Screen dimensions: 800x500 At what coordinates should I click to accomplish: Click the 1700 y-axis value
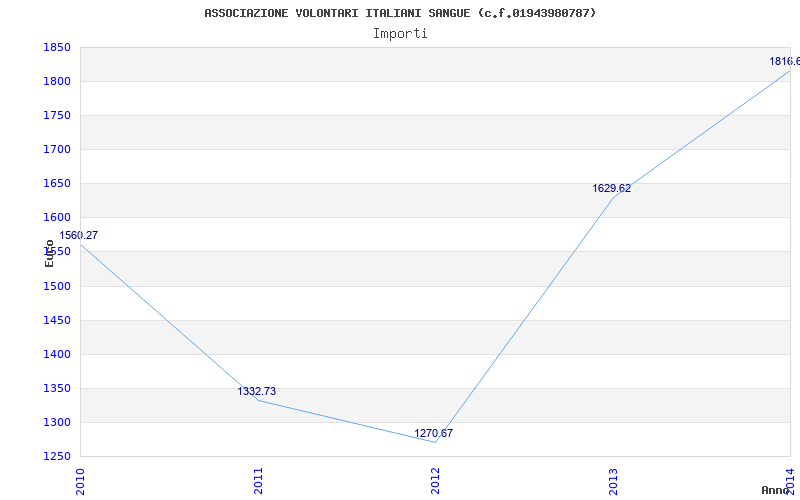(57, 150)
